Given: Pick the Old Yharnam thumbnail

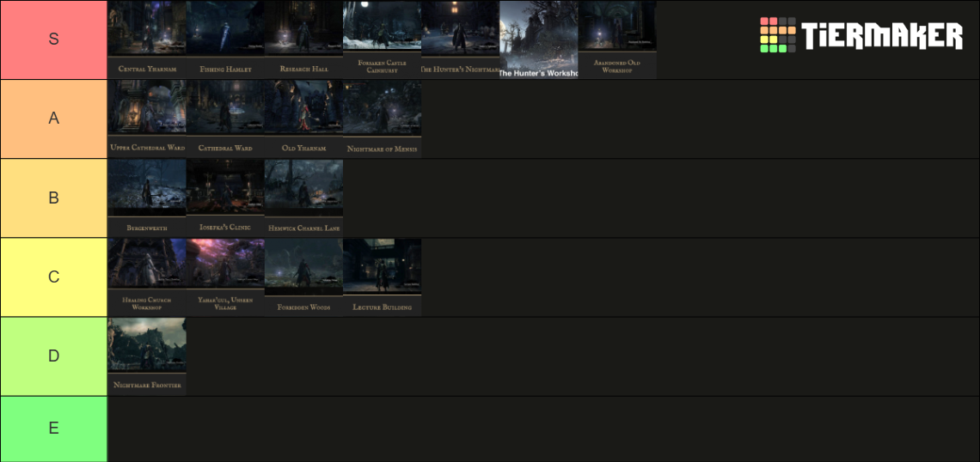Looking at the screenshot, I should pyautogui.click(x=303, y=119).
